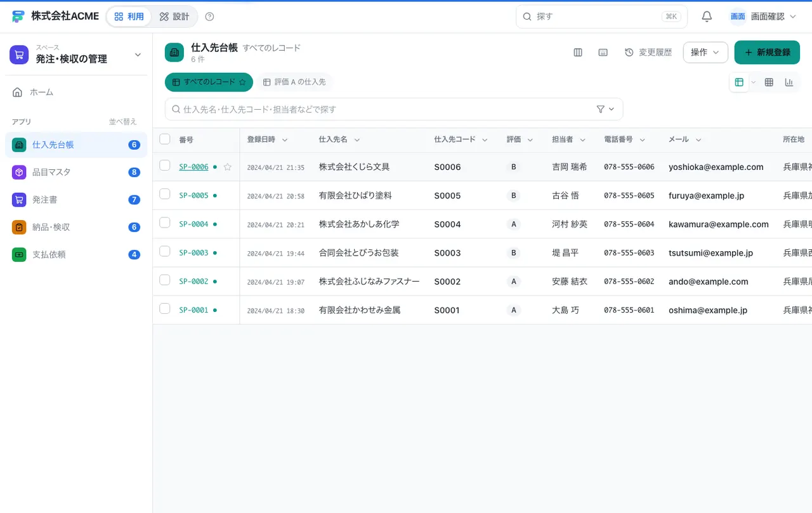
Task: Check the SP-0001 row checkbox
Action: pyautogui.click(x=165, y=309)
